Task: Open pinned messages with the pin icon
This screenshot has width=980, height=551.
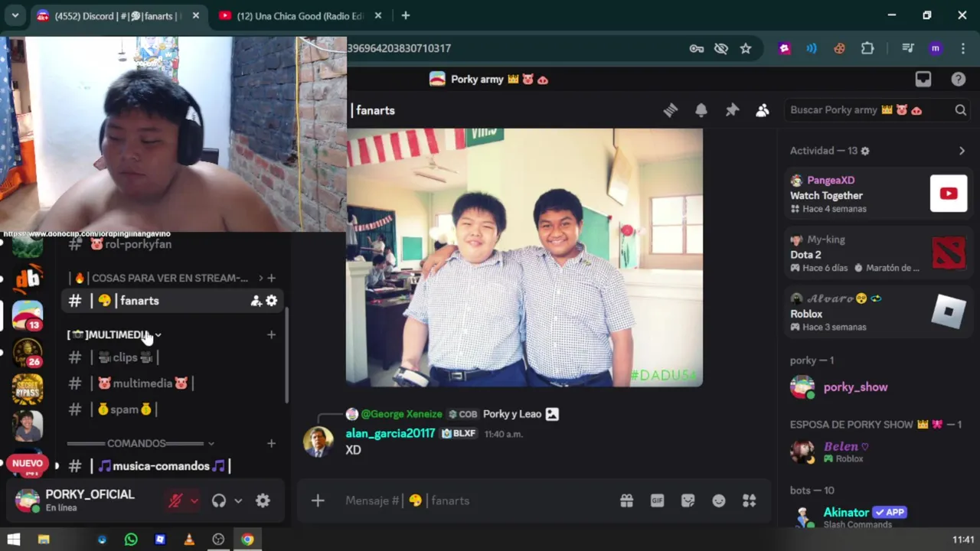Action: (x=732, y=110)
